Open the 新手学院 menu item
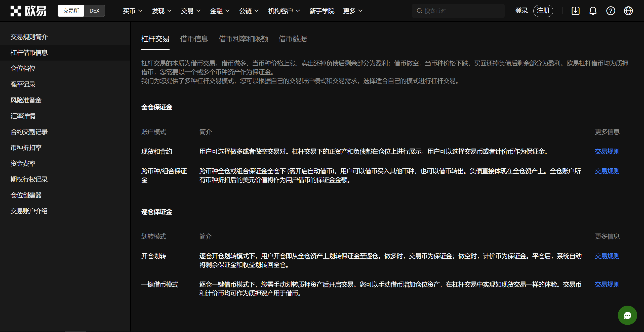Screen dimensions: 644x332 click(x=322, y=11)
